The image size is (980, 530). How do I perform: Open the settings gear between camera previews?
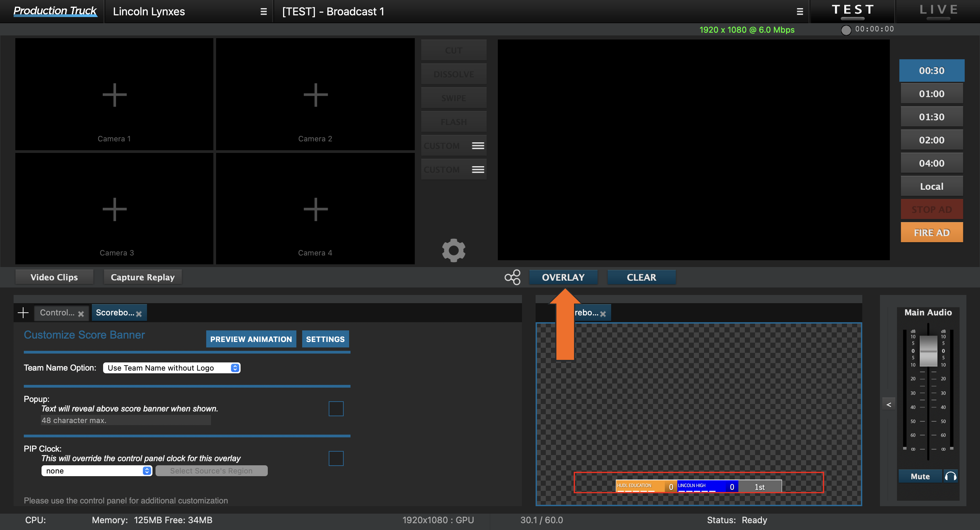pos(454,251)
